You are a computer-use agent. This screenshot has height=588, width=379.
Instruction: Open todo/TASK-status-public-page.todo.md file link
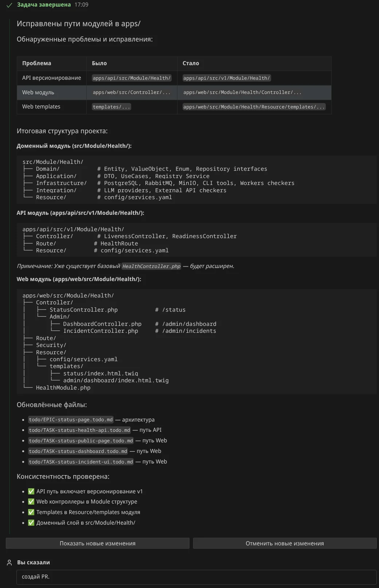(81, 441)
